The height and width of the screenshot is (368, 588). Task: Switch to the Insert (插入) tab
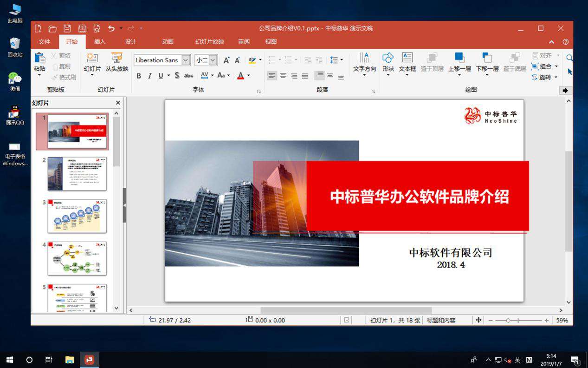click(x=100, y=42)
